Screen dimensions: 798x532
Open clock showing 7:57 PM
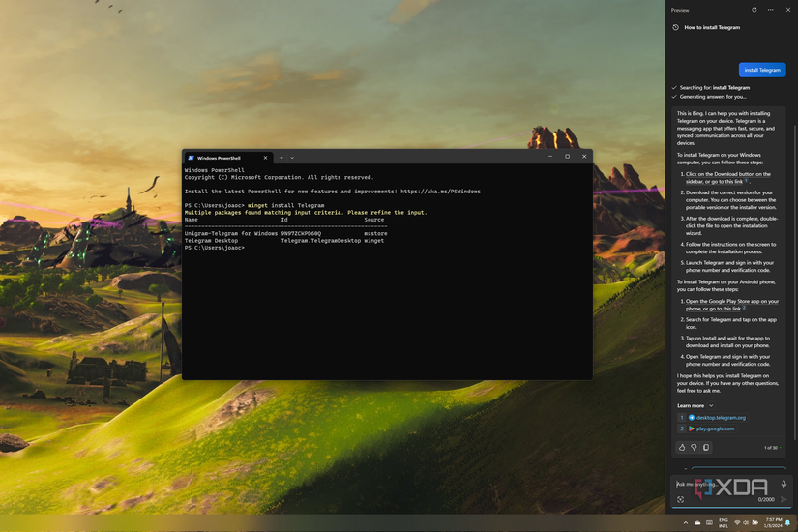773,523
